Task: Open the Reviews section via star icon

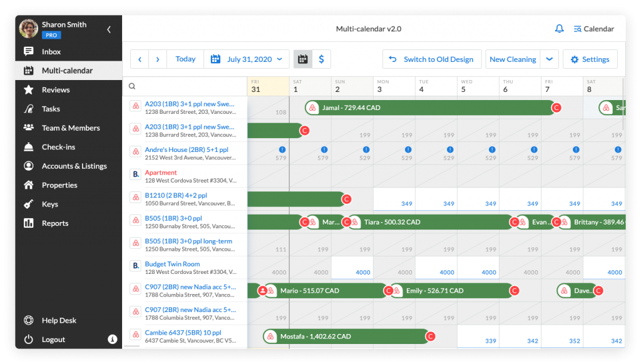Action: (x=28, y=89)
